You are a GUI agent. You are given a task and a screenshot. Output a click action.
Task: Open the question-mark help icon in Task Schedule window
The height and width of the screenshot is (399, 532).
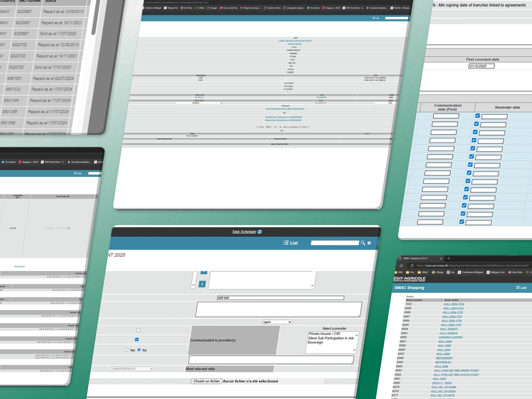click(x=369, y=243)
